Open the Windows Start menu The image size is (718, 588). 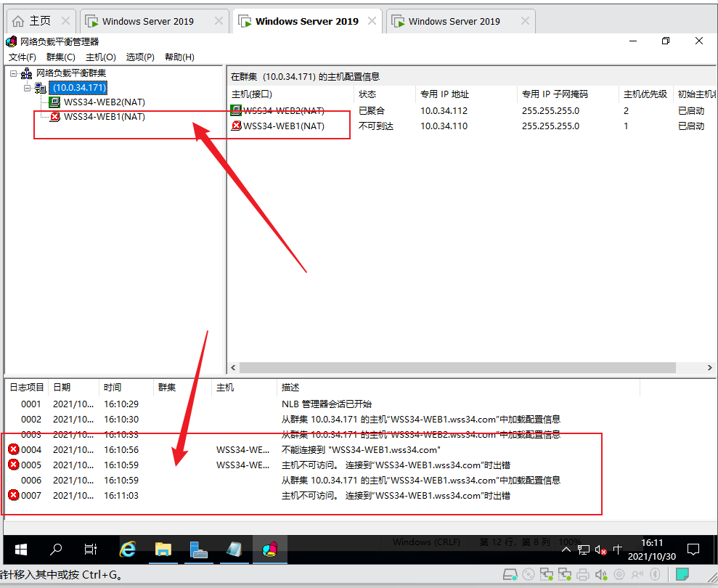pos(21,550)
